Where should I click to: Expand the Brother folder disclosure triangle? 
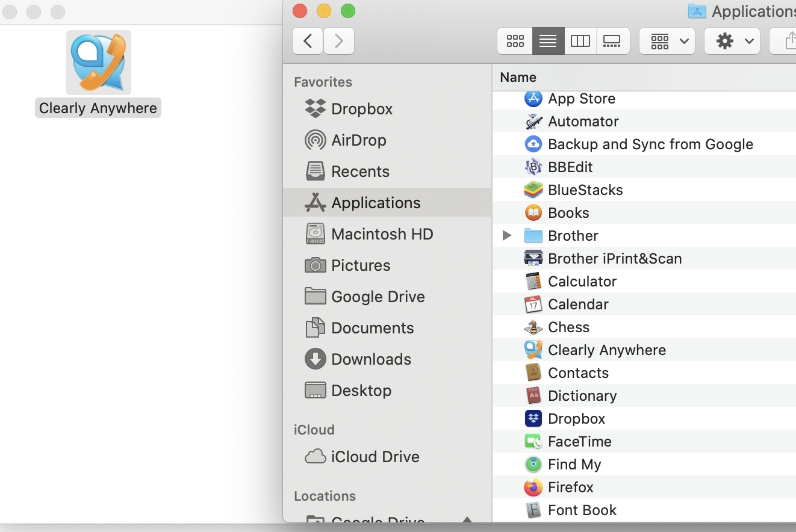coord(507,235)
